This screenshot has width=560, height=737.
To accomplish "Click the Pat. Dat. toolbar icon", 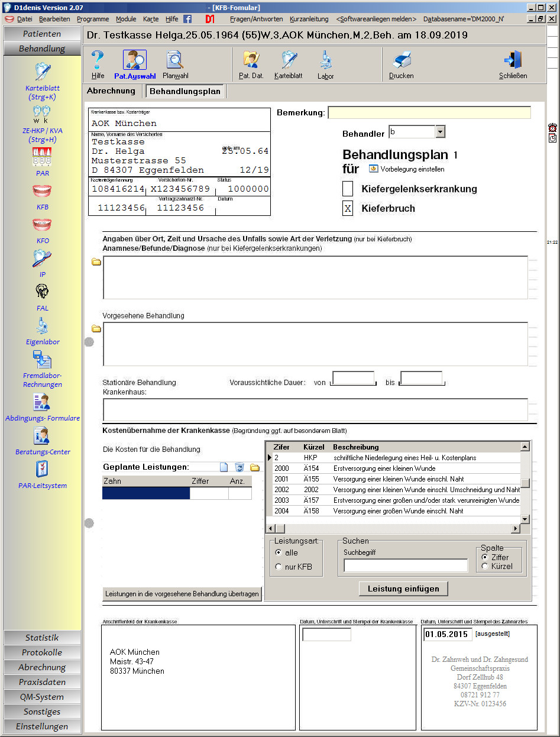I will pos(251,60).
